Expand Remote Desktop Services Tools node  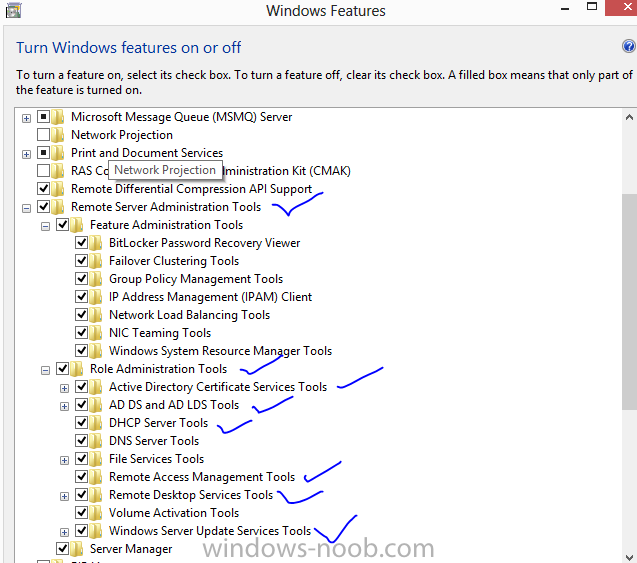[x=64, y=496]
